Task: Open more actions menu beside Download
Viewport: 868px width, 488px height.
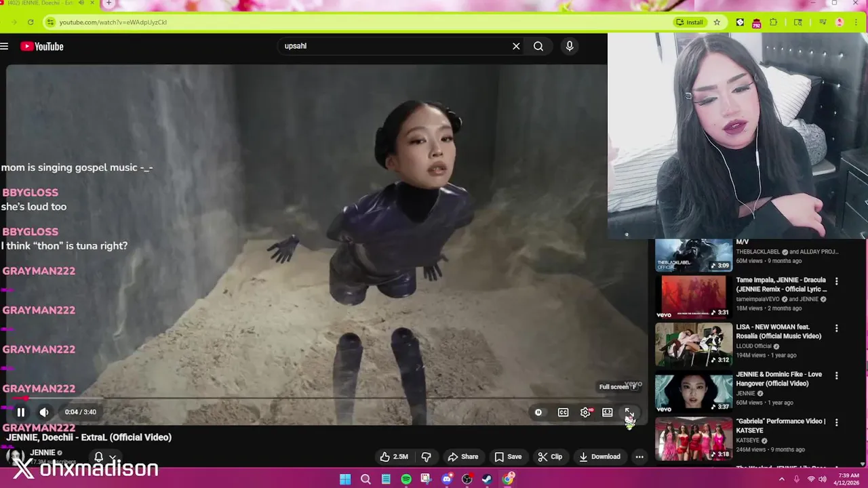Action: [639, 457]
